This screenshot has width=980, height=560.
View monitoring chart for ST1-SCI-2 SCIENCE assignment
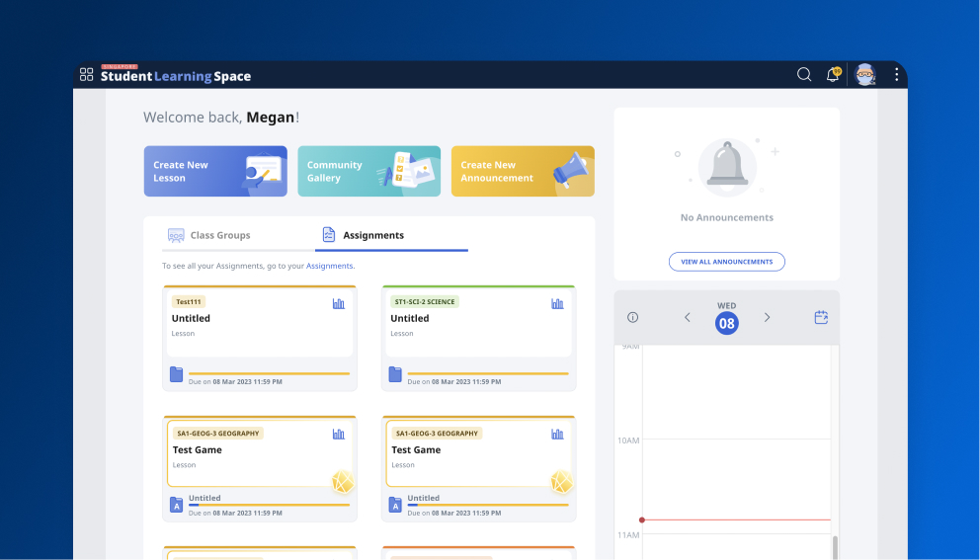coord(557,304)
